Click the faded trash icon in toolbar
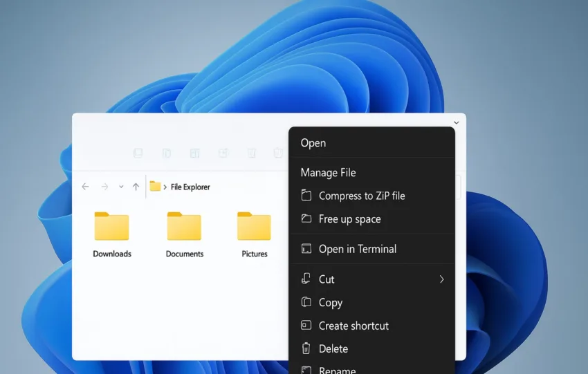This screenshot has width=588, height=374. point(252,153)
